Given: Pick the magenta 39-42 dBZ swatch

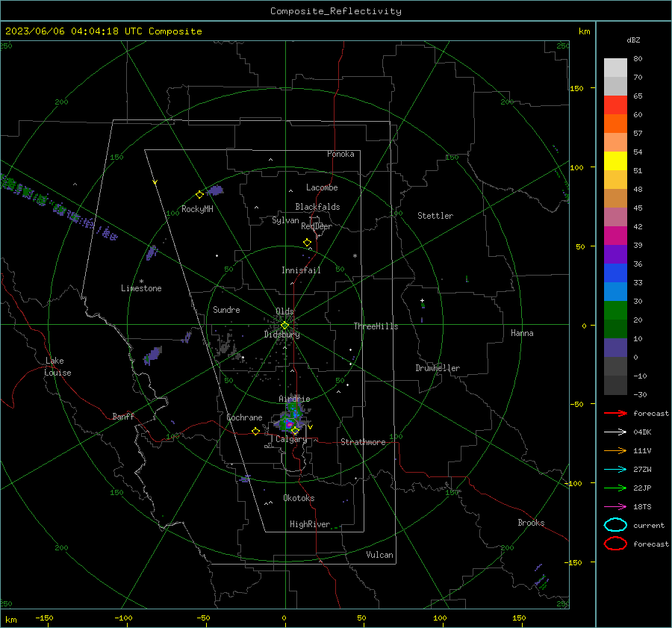Looking at the screenshot, I should [615, 236].
